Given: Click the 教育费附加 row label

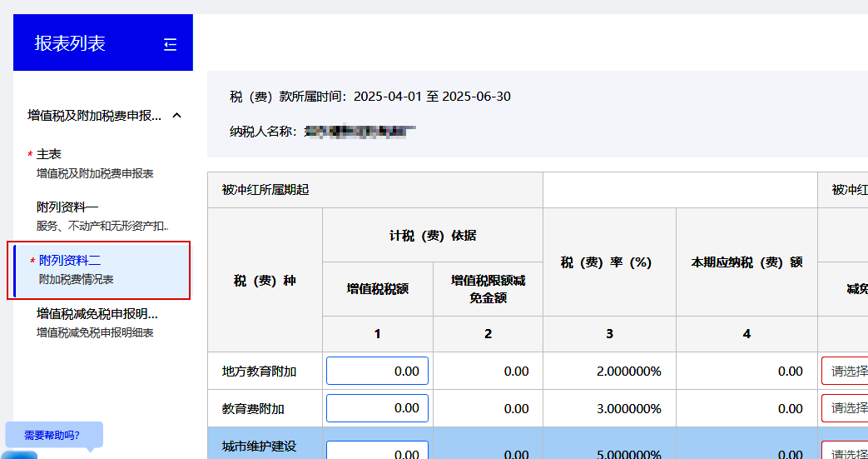Looking at the screenshot, I should pos(253,409).
